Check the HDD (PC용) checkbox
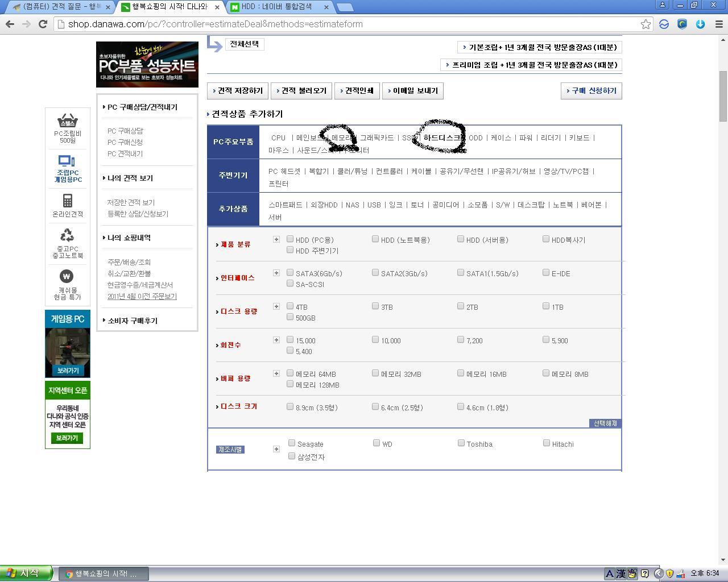 (290, 239)
